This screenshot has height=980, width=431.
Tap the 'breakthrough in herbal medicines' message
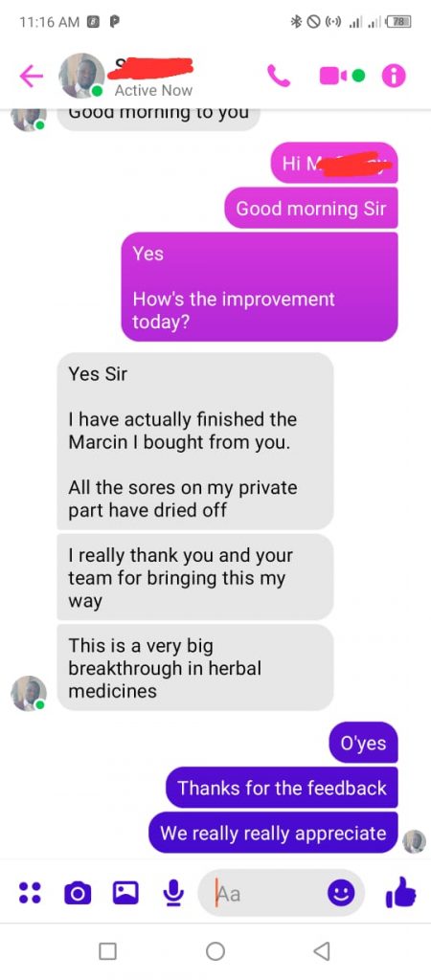195,667
